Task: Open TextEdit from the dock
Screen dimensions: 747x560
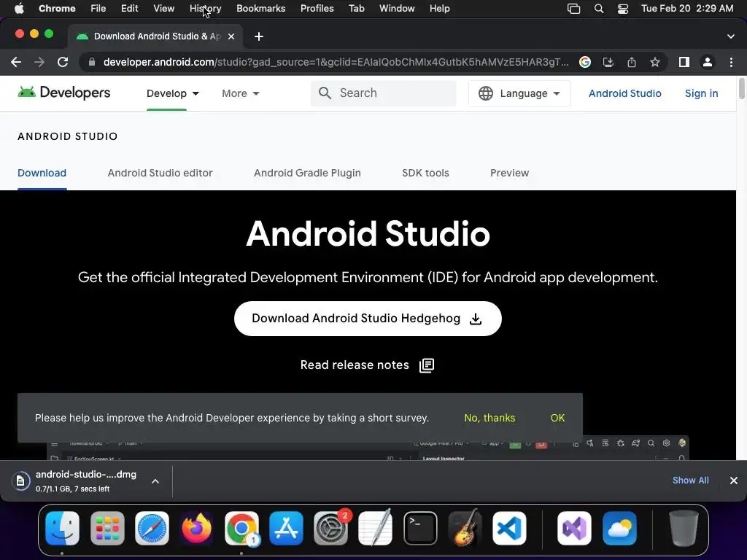Action: tap(376, 528)
